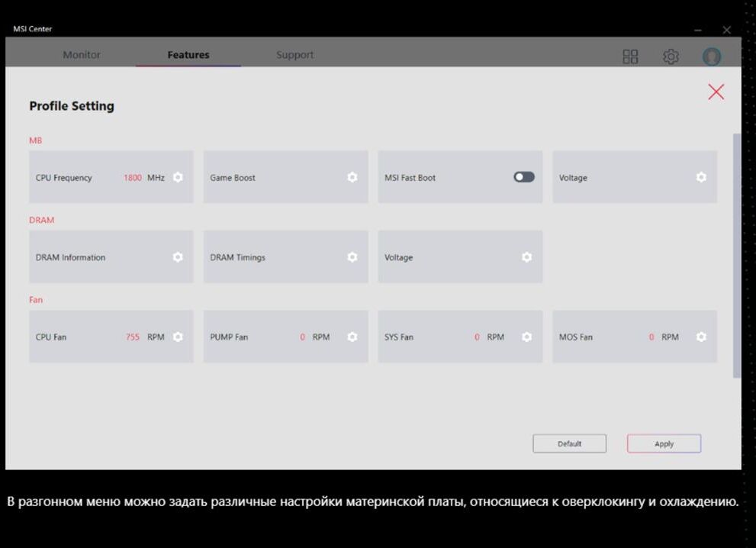756x548 pixels.
Task: Toggle the MSI Fast Boot switch
Action: point(524,177)
